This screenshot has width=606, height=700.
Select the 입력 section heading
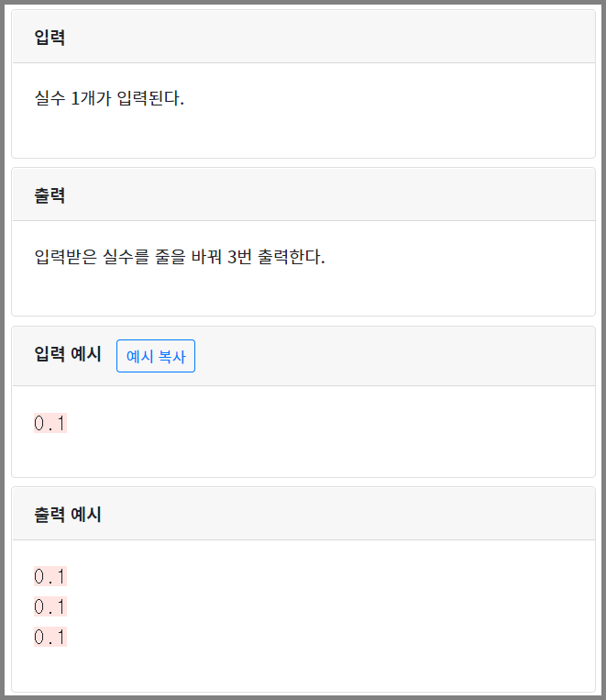click(50, 37)
